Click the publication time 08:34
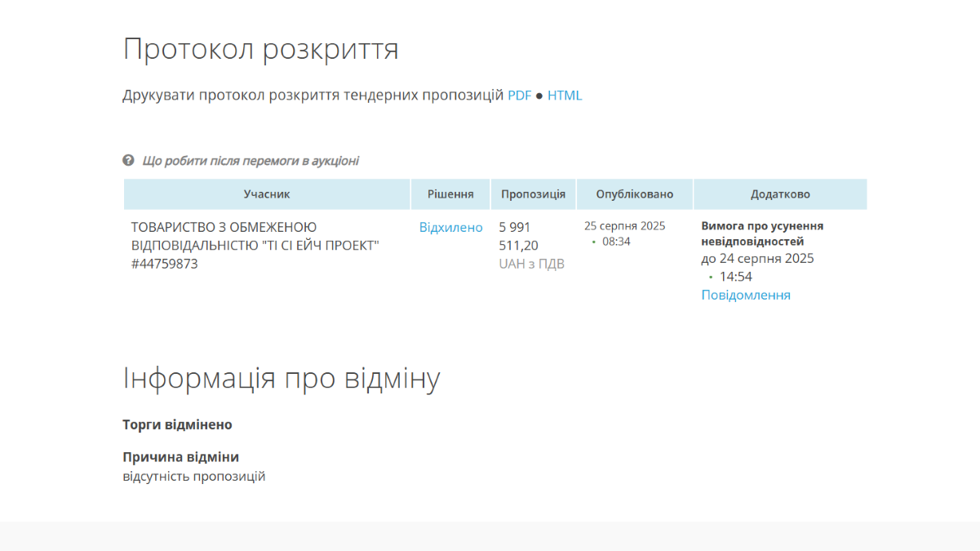 tap(616, 242)
